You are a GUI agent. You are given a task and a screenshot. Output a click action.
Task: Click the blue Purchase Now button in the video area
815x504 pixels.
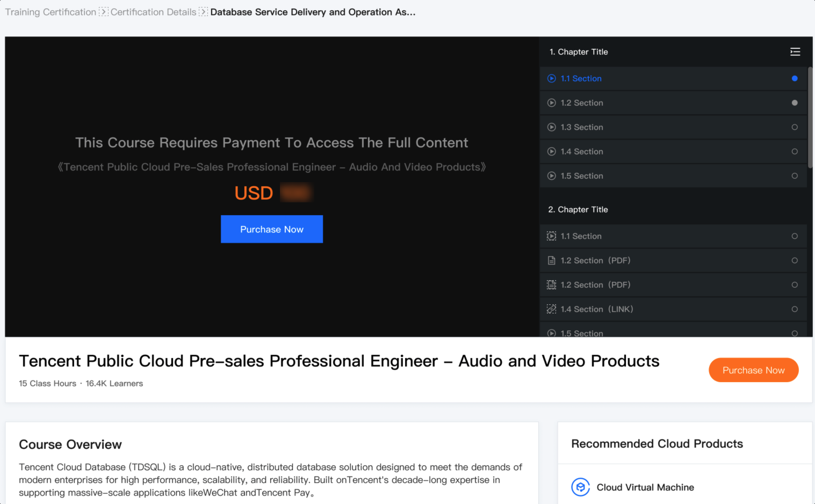[272, 229]
